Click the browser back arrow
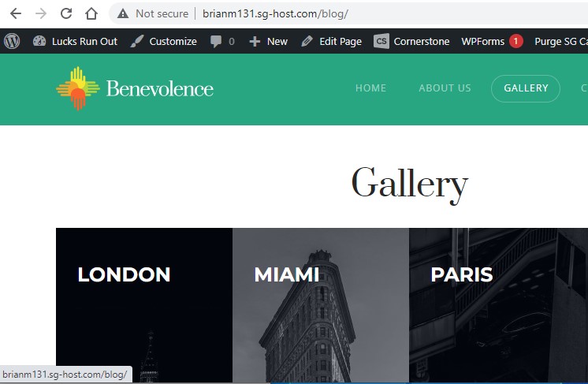 tap(16, 13)
